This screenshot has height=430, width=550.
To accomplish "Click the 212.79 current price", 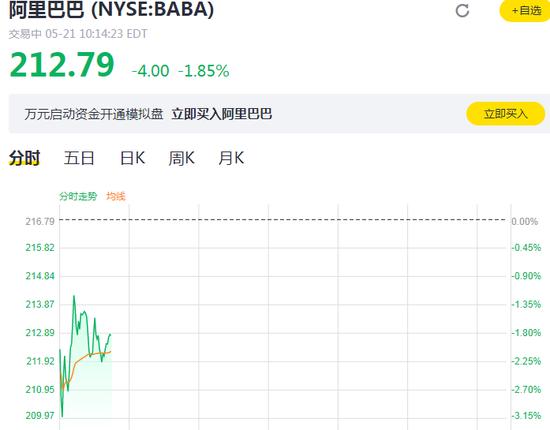I will pos(62,65).
